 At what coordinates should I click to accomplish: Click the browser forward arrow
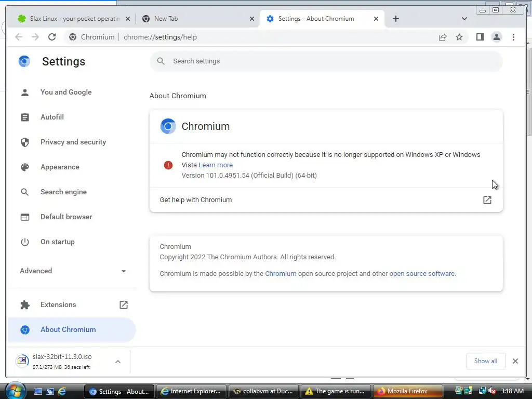tap(35, 37)
